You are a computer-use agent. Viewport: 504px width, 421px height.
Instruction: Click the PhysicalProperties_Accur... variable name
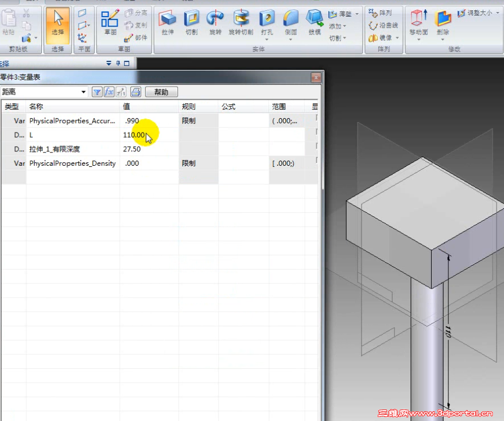coord(72,121)
